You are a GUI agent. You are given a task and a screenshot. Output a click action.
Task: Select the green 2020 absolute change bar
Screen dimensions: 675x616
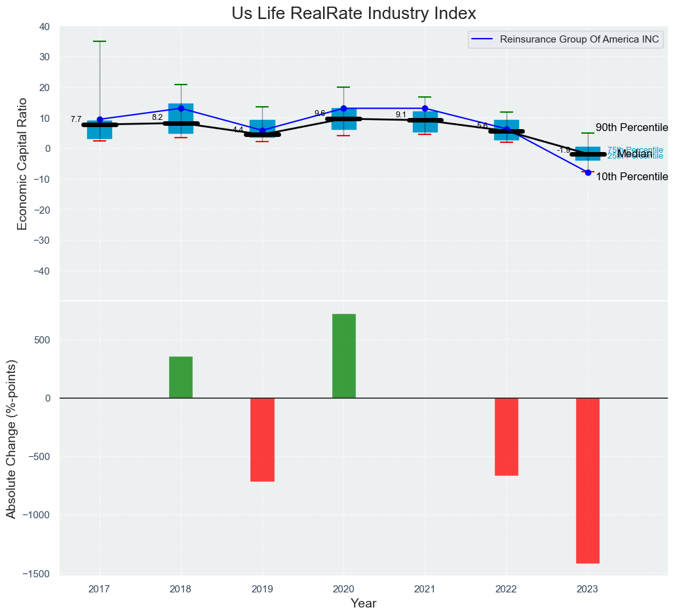tap(344, 356)
